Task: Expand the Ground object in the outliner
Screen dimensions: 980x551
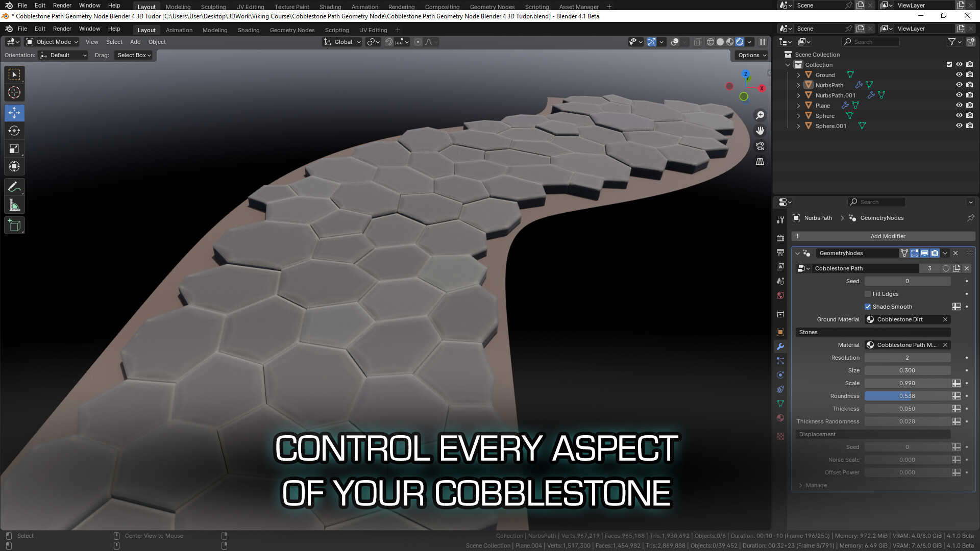Action: 799,75
